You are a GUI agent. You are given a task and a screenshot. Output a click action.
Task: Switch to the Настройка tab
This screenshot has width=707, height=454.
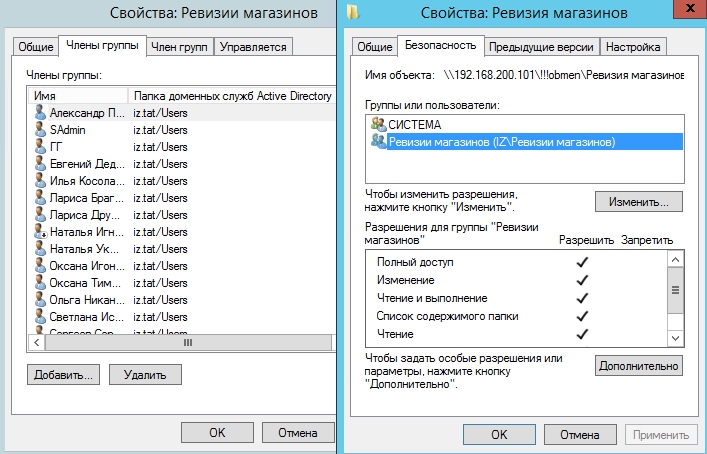tap(635, 47)
